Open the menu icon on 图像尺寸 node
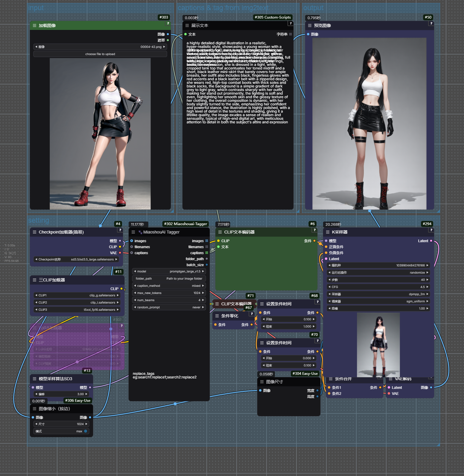The image size is (464, 476). tap(262, 382)
